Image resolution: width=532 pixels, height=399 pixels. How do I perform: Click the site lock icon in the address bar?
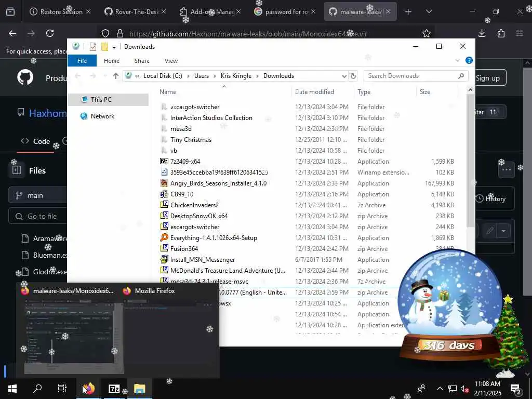[120, 33]
